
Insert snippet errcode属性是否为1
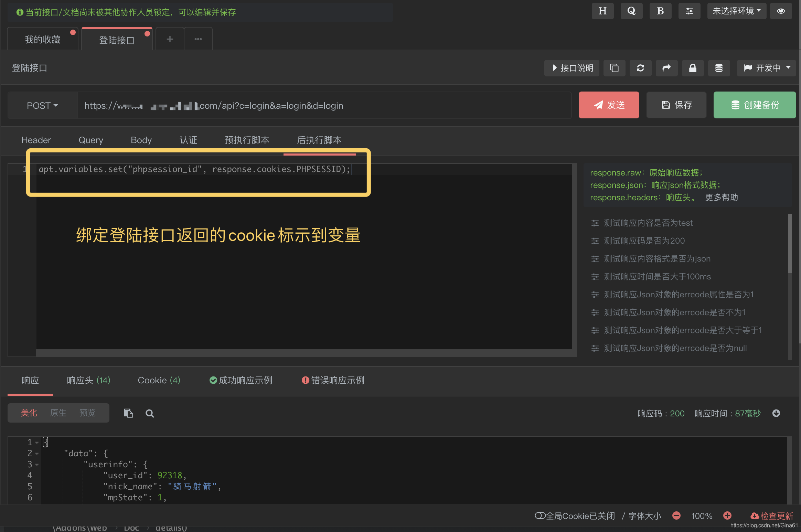pos(672,295)
